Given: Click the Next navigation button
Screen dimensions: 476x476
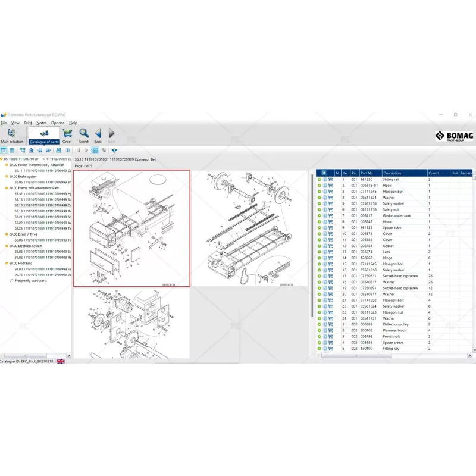Looking at the screenshot, I should pos(111,133).
